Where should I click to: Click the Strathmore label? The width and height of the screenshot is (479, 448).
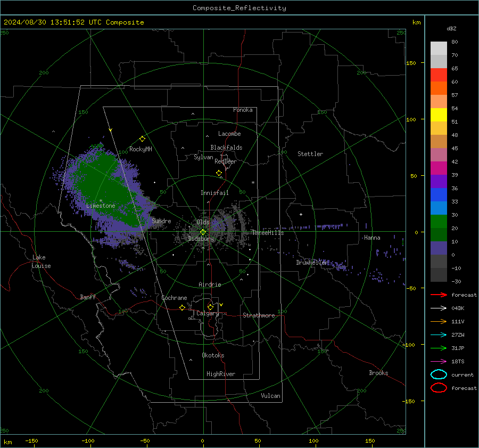[x=259, y=315]
